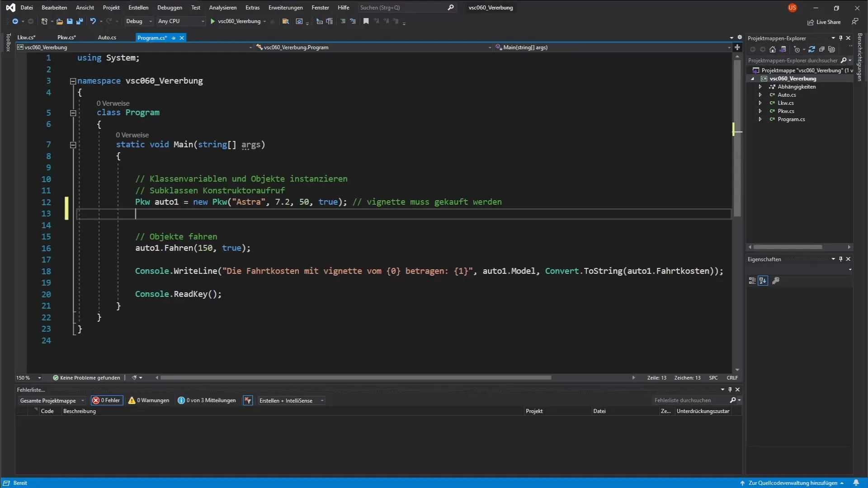
Task: Select Pkw.cs in Projektmappen-Explorer
Action: [786, 111]
